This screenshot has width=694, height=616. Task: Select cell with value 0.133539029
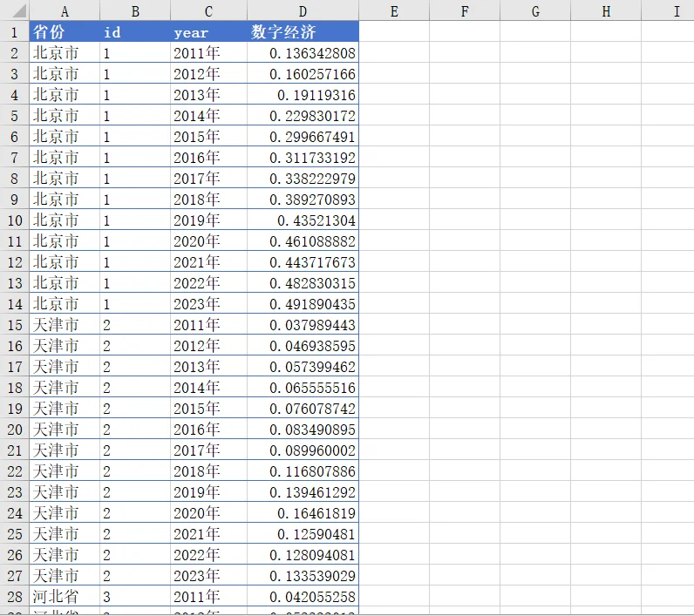303,576
